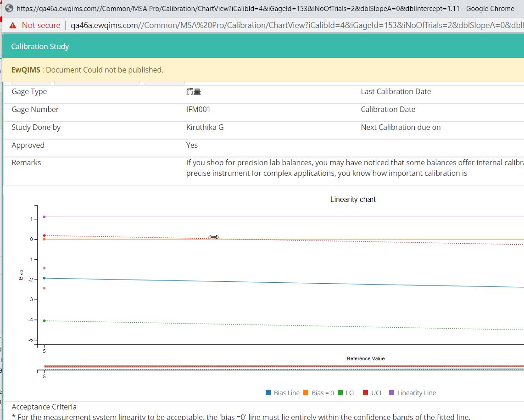
Task: Click the Calibration Date label
Action: [388, 109]
